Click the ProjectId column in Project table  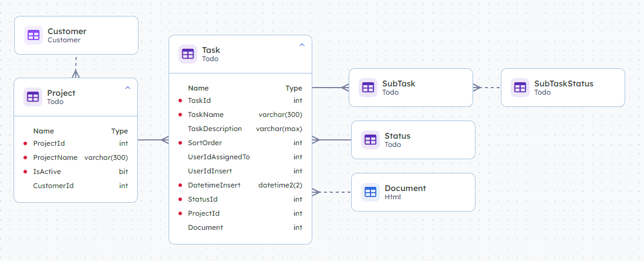point(76,143)
